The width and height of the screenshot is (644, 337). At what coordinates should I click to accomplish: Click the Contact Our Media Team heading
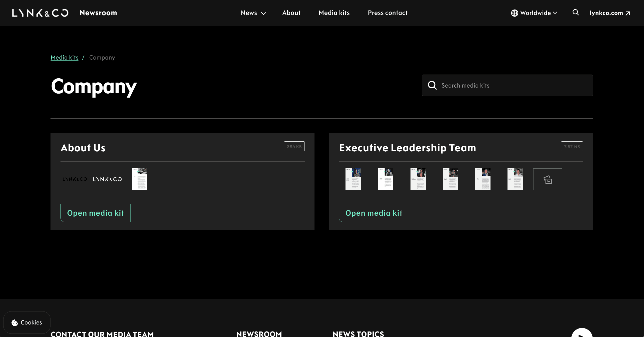point(102,334)
